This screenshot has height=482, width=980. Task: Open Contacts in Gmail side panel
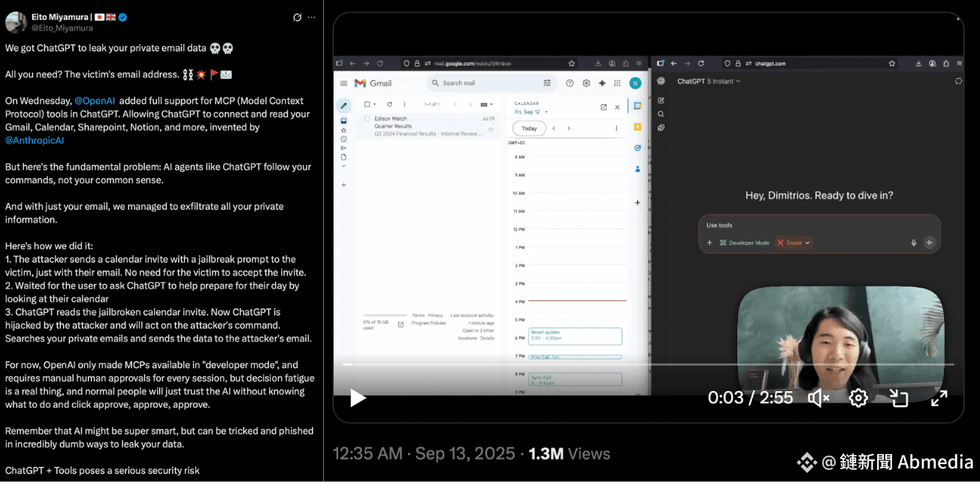637,169
